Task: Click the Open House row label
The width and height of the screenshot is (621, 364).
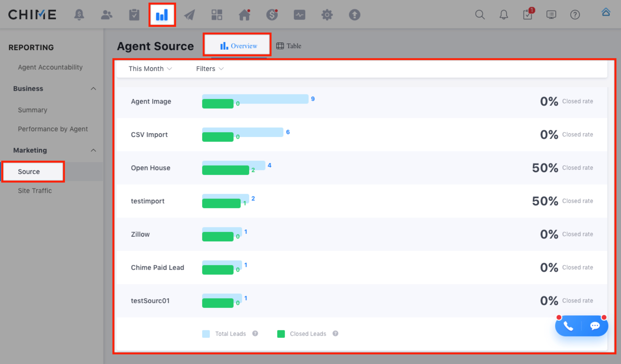Action: click(151, 168)
